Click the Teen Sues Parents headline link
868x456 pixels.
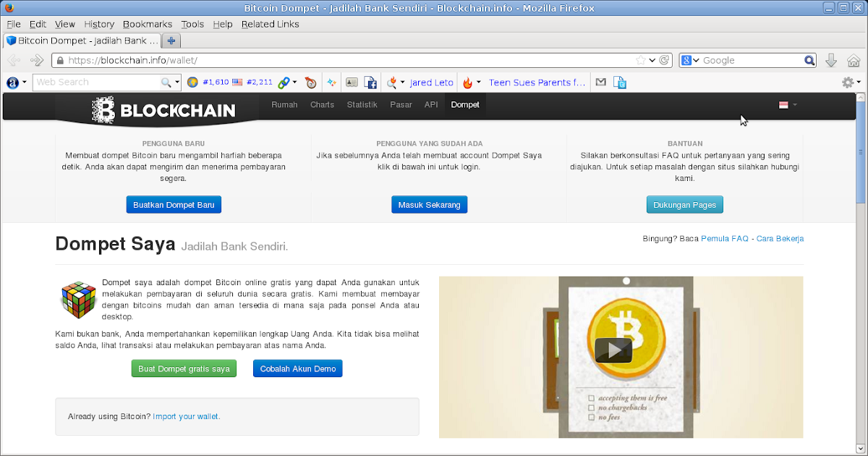[537, 83]
